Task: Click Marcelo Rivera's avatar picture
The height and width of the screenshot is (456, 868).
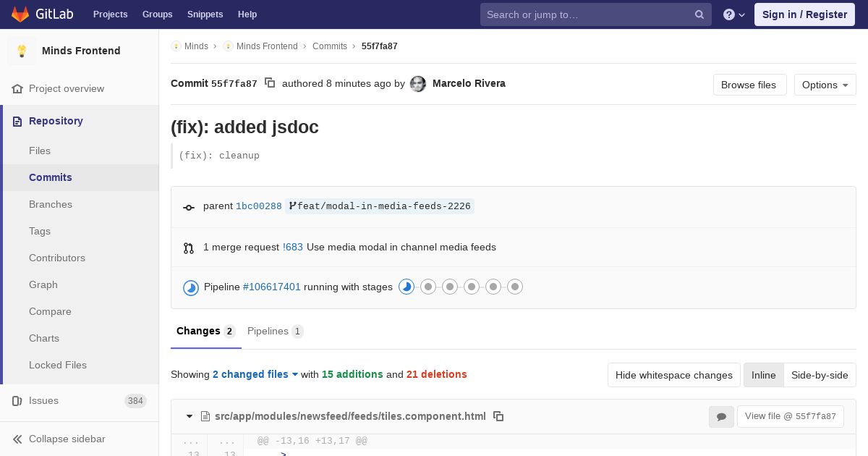Action: (418, 84)
